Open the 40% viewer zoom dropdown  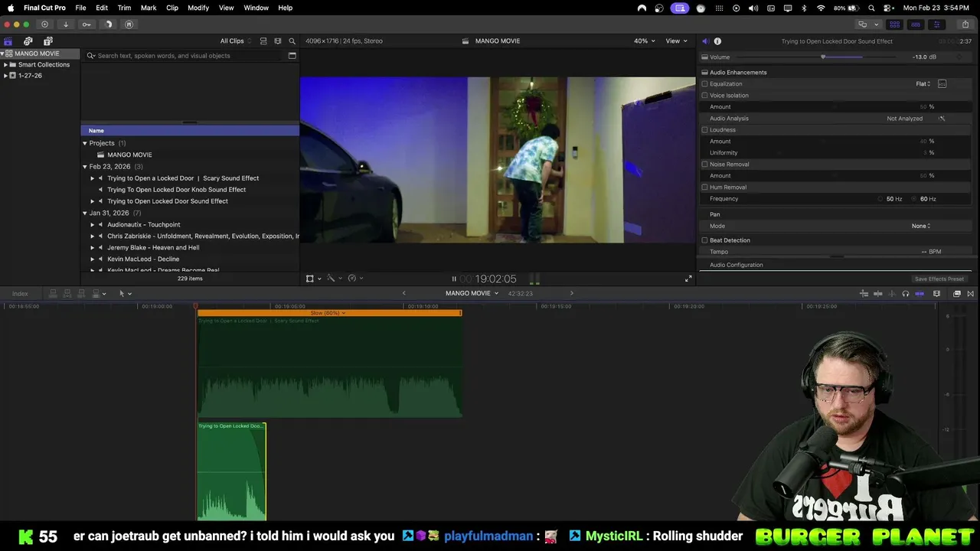pos(644,41)
